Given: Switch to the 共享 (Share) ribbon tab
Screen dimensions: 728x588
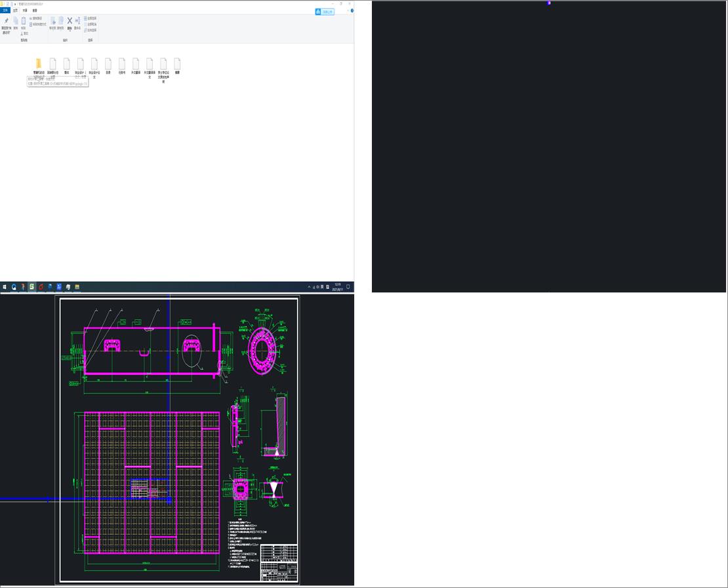Looking at the screenshot, I should 25,10.
